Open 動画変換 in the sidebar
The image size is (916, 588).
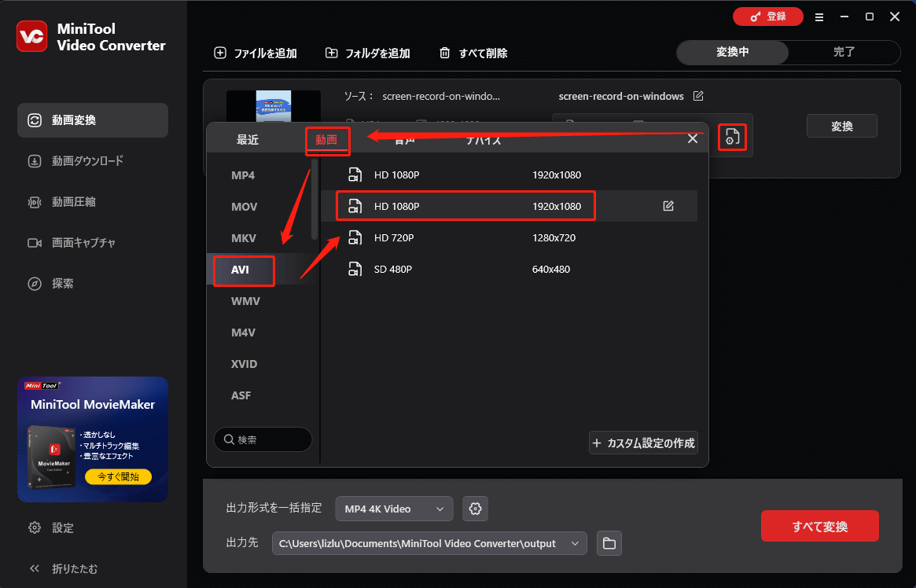click(93, 120)
